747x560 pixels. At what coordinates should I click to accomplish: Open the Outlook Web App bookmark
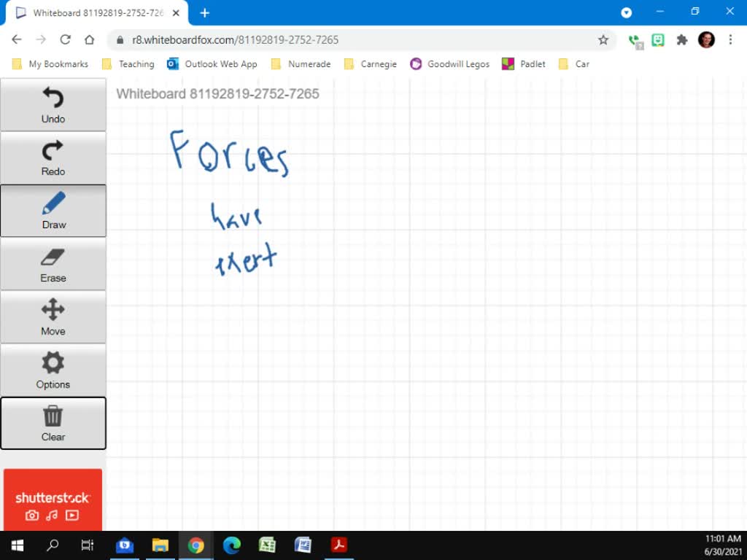click(212, 64)
